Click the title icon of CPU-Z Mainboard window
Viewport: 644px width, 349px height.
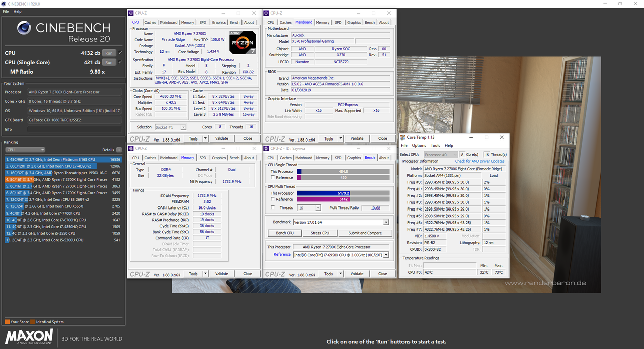(x=267, y=13)
